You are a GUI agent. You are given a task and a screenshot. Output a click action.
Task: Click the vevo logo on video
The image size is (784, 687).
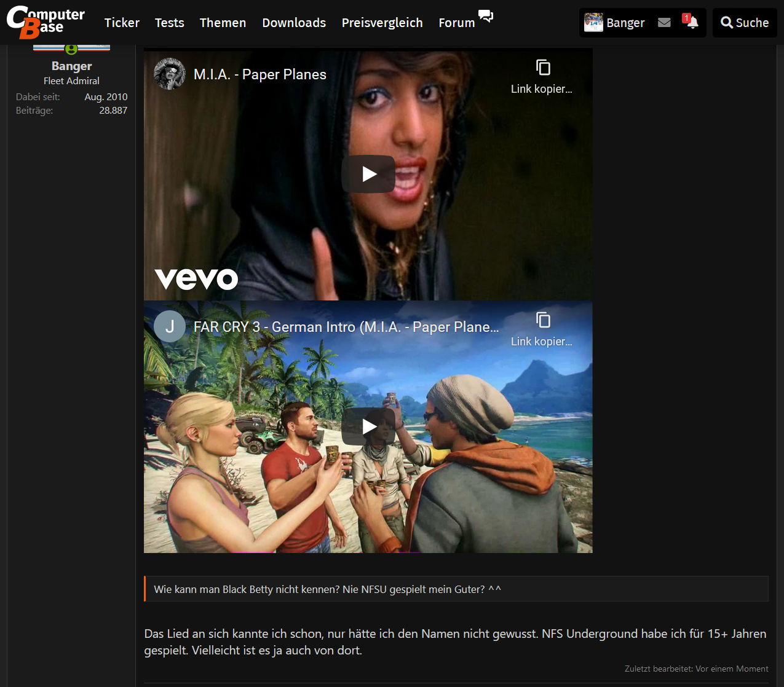click(x=196, y=279)
